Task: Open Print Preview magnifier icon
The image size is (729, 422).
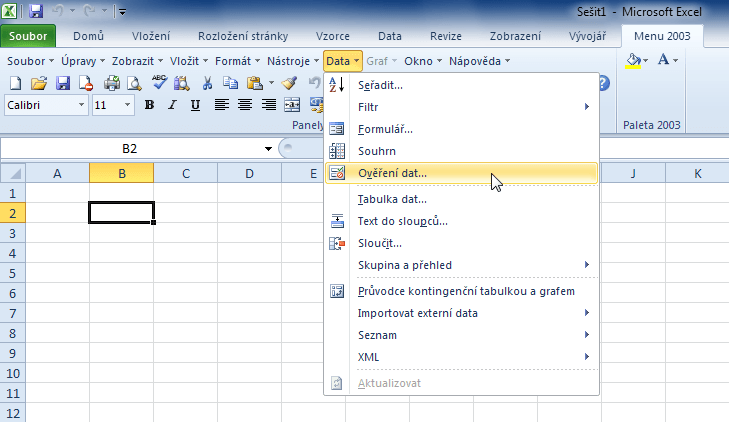Action: pyautogui.click(x=134, y=84)
